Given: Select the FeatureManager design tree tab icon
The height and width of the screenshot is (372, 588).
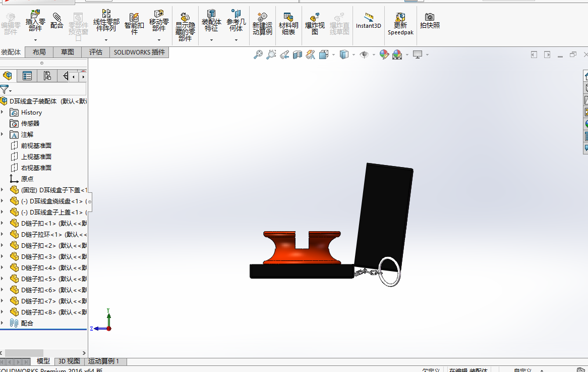Looking at the screenshot, I should click(8, 76).
